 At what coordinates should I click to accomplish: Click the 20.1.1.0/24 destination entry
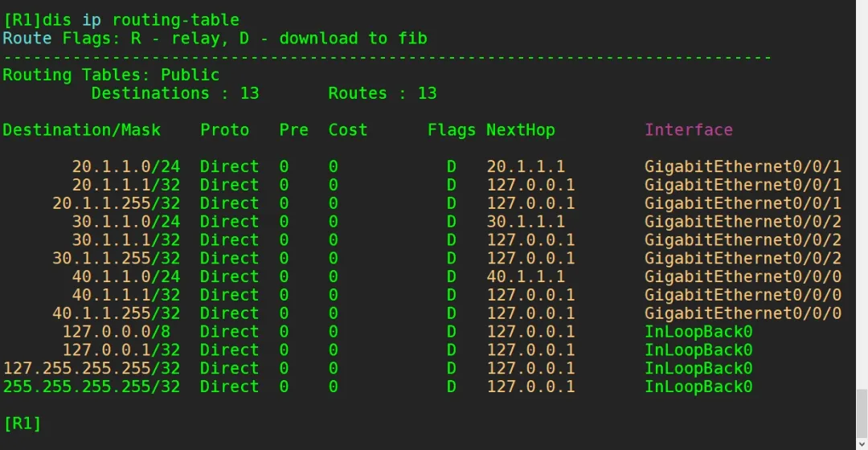(x=126, y=167)
